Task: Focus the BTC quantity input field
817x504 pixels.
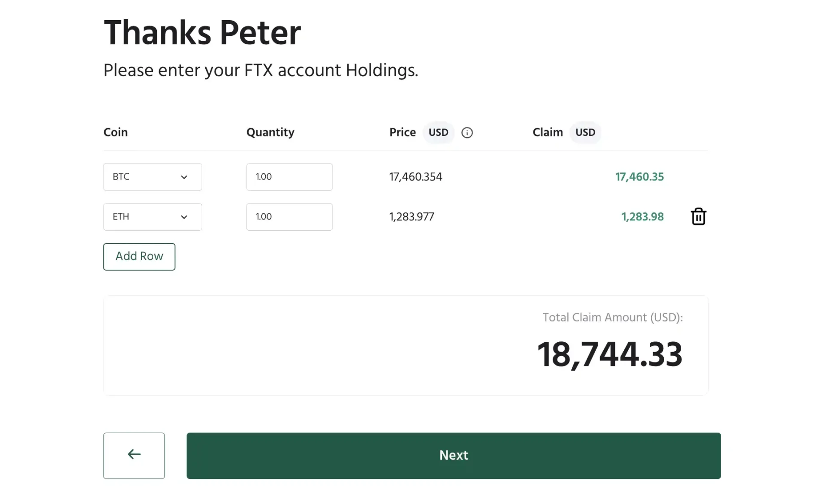Action: click(x=289, y=177)
